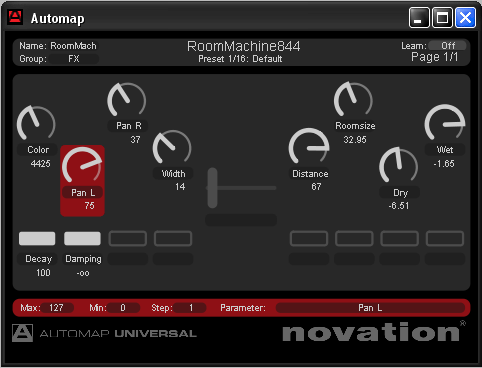
Task: Click the Damping label
Action: [x=83, y=259]
